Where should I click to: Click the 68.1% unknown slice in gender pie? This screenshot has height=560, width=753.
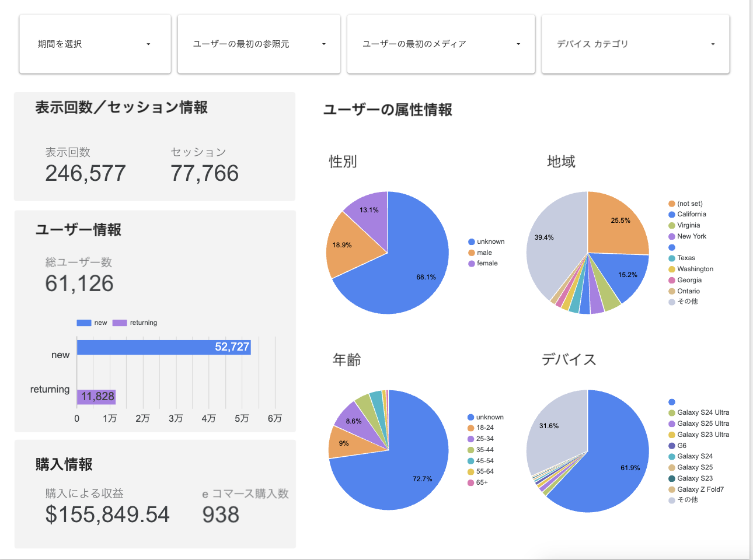[409, 268]
